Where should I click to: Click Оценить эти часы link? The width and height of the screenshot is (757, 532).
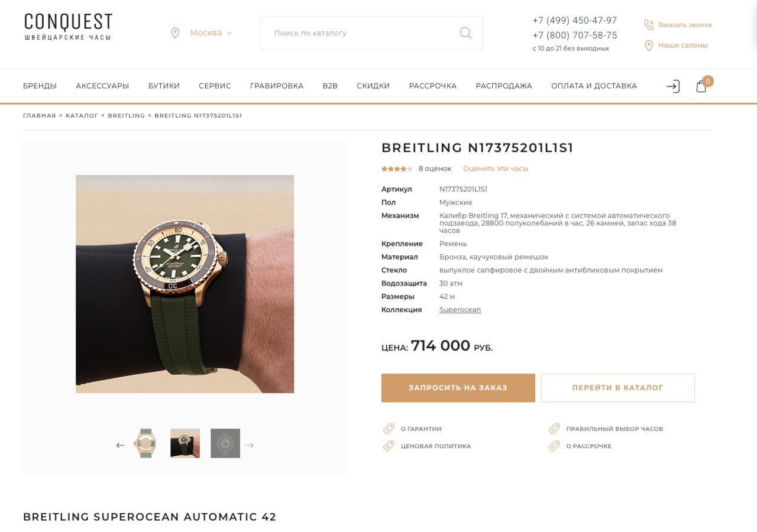496,168
